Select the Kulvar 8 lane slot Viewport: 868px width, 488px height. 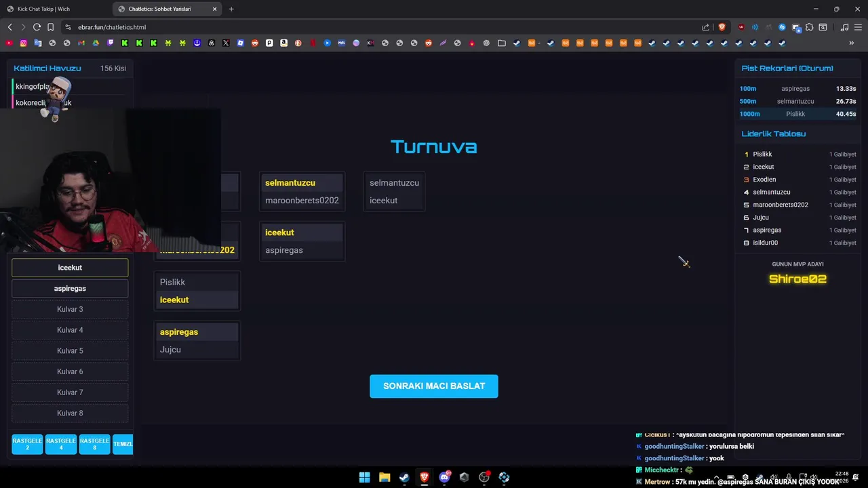coord(70,413)
